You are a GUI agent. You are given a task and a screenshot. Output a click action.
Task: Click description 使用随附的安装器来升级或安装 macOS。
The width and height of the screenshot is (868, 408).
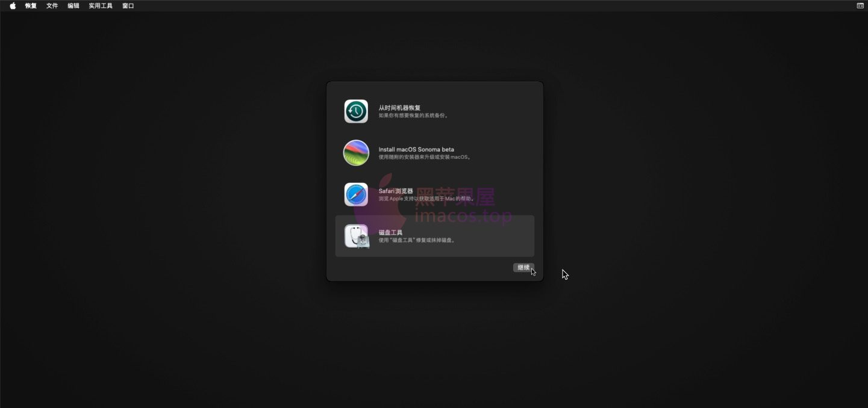[425, 157]
